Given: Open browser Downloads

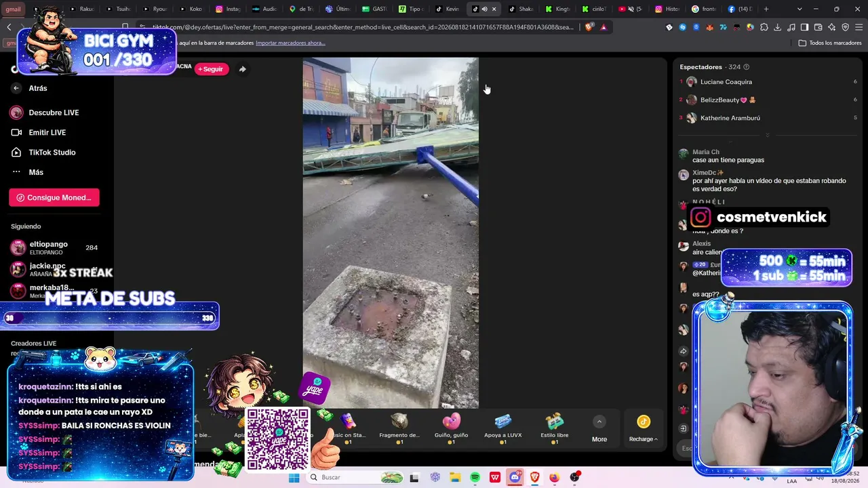Looking at the screenshot, I should coord(777,27).
